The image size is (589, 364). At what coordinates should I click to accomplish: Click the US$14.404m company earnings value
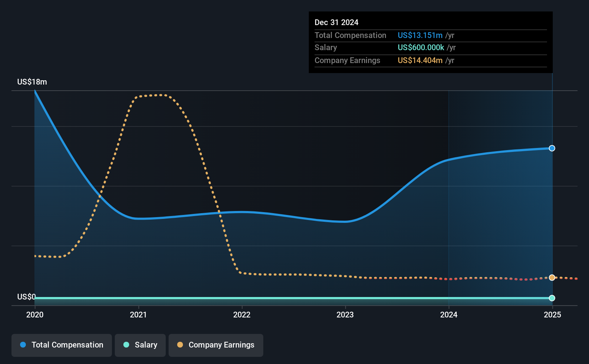[420, 60]
